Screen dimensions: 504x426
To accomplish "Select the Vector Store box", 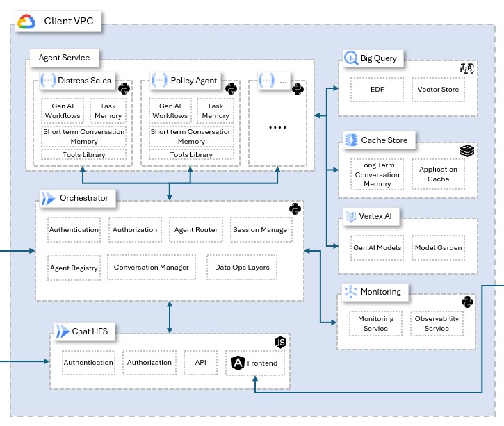I will pyautogui.click(x=438, y=90).
